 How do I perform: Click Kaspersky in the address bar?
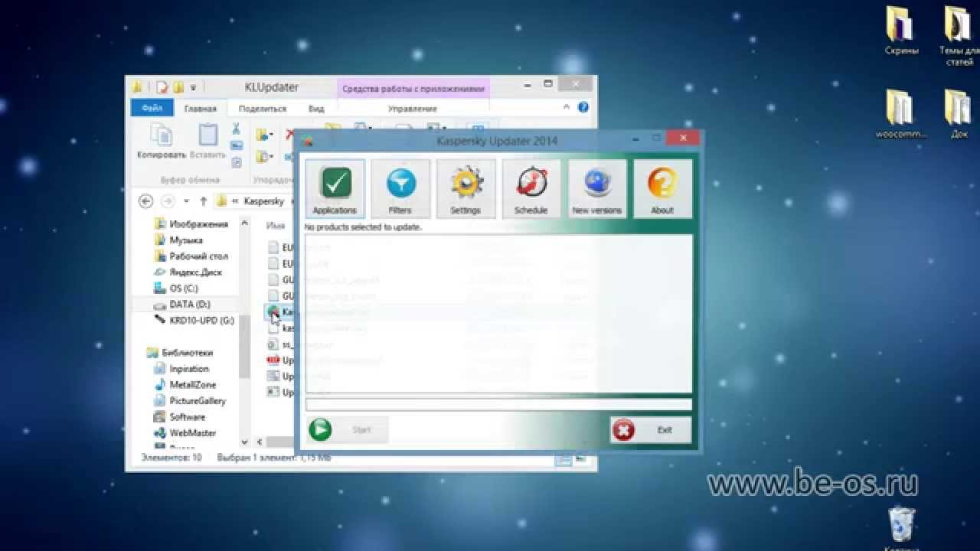(x=265, y=201)
